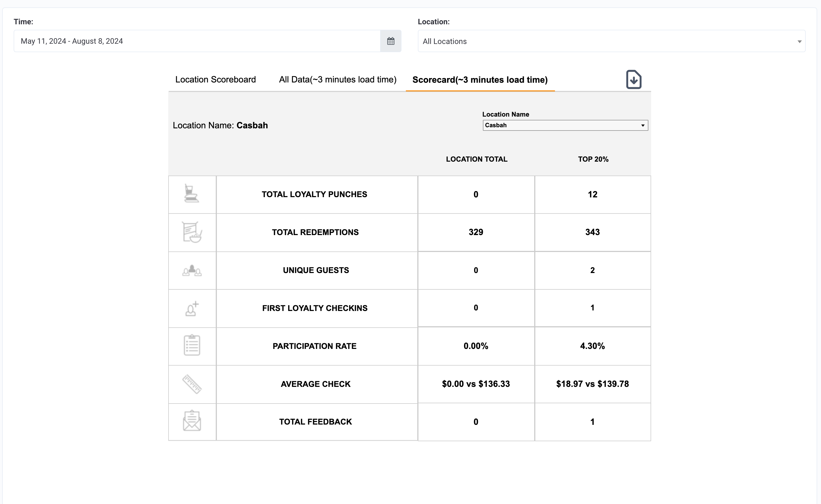Click the Total Loyalty Punches row icon

[x=191, y=193]
